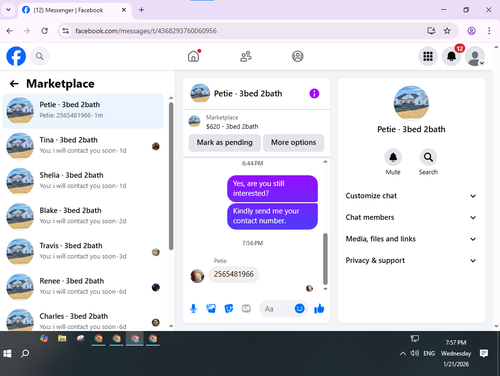Bookmark this page with the star
This screenshot has width=500, height=376.
pyautogui.click(x=447, y=31)
